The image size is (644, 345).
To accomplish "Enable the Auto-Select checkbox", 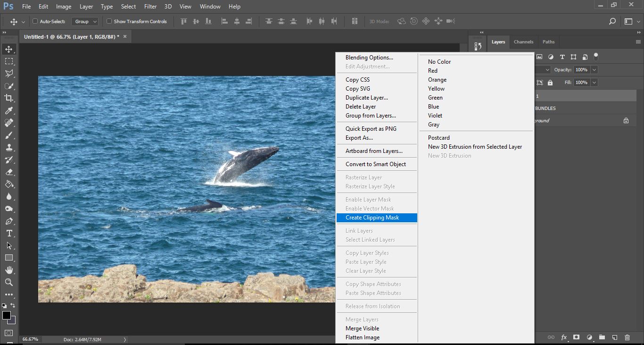I will pyautogui.click(x=34, y=21).
